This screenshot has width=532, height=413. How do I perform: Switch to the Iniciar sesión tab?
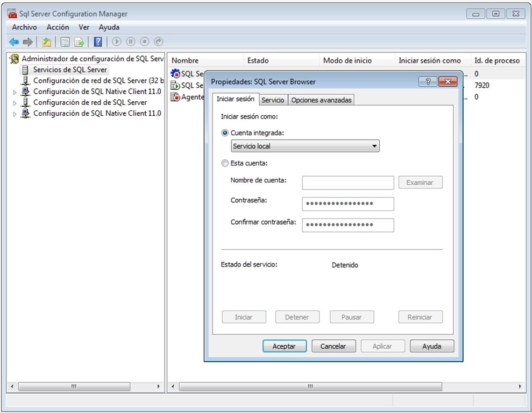(236, 99)
